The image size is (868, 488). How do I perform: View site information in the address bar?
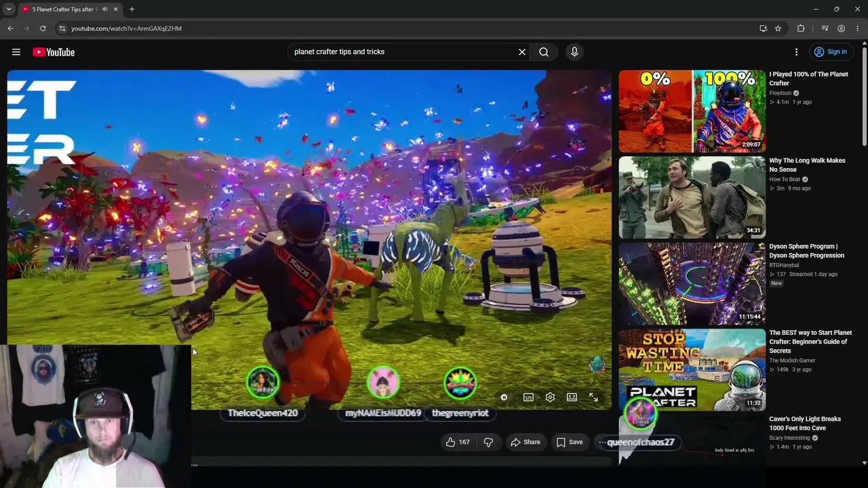[62, 28]
